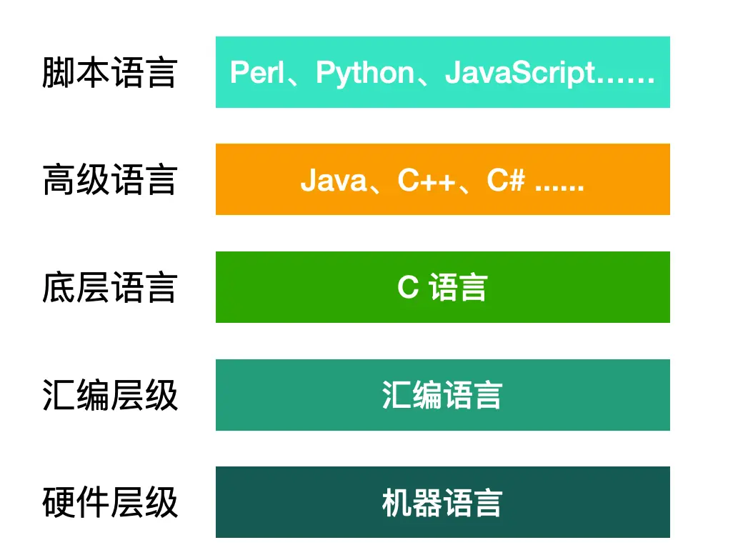Select the word JavaScript
Screen dimensions: 743x560
(519, 73)
